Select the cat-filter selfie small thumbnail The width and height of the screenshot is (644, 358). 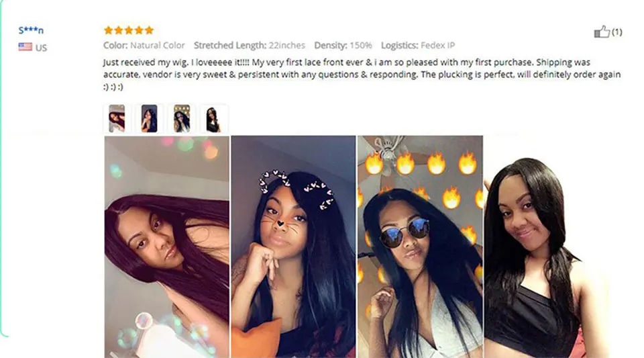tap(149, 118)
